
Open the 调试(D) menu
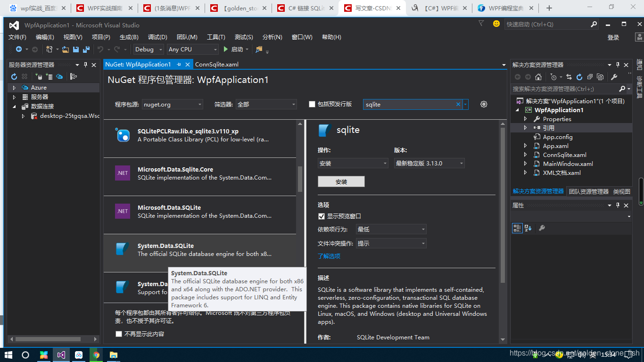click(x=157, y=37)
